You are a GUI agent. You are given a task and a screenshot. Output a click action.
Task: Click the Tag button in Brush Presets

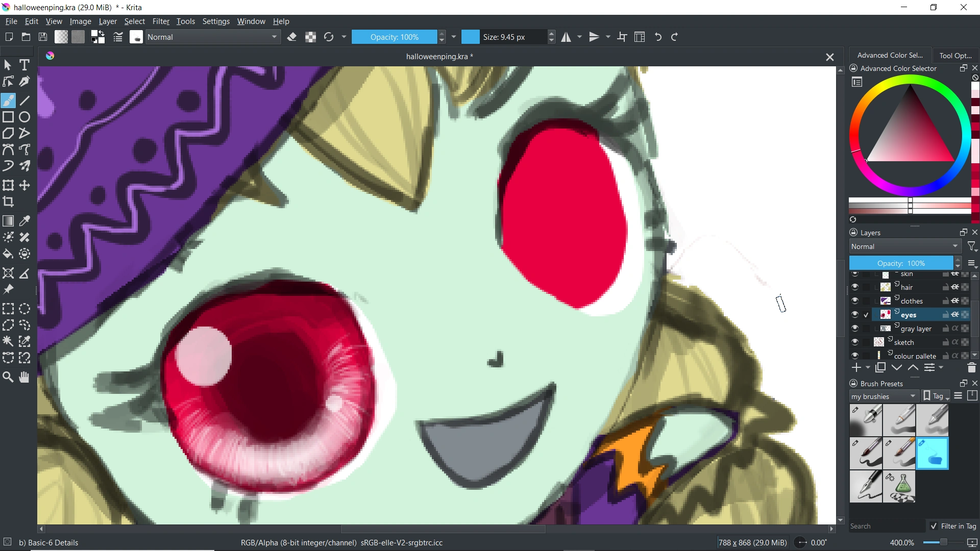(937, 396)
